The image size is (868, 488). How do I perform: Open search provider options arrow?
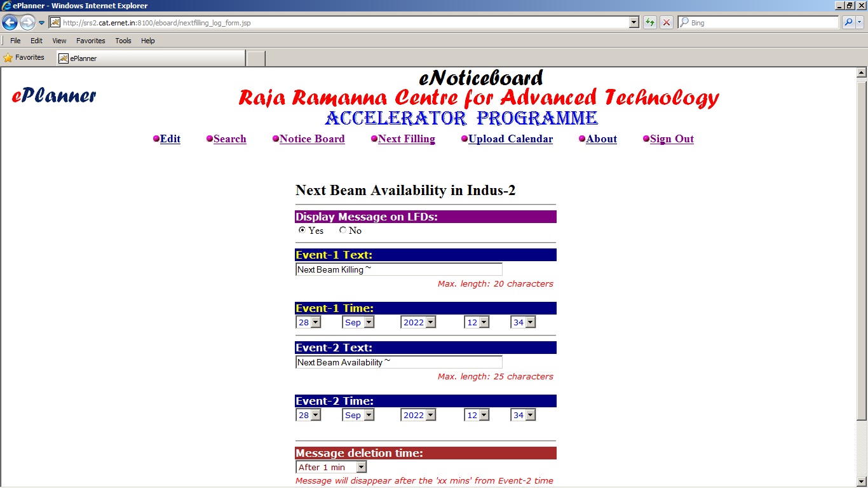(x=860, y=23)
